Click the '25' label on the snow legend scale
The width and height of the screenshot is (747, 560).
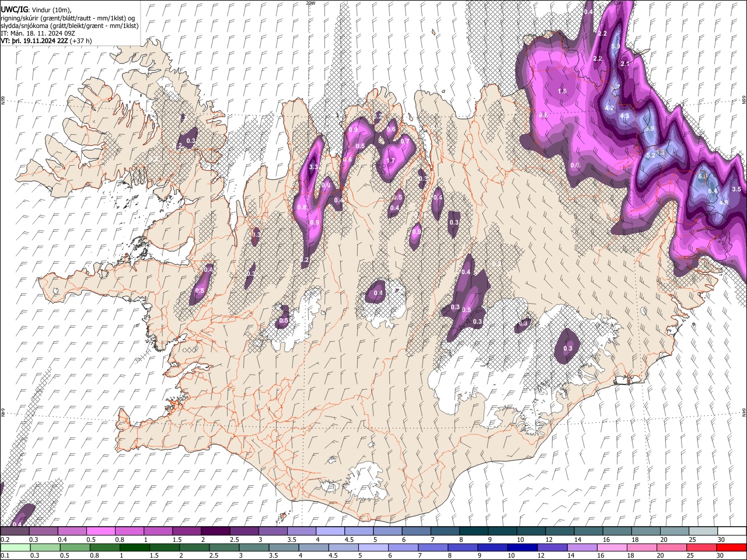point(692,540)
